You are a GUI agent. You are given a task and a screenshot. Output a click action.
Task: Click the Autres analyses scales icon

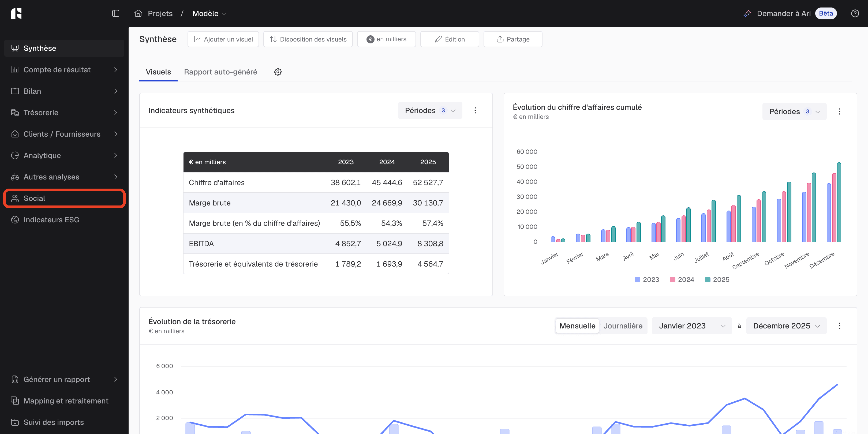pyautogui.click(x=15, y=177)
